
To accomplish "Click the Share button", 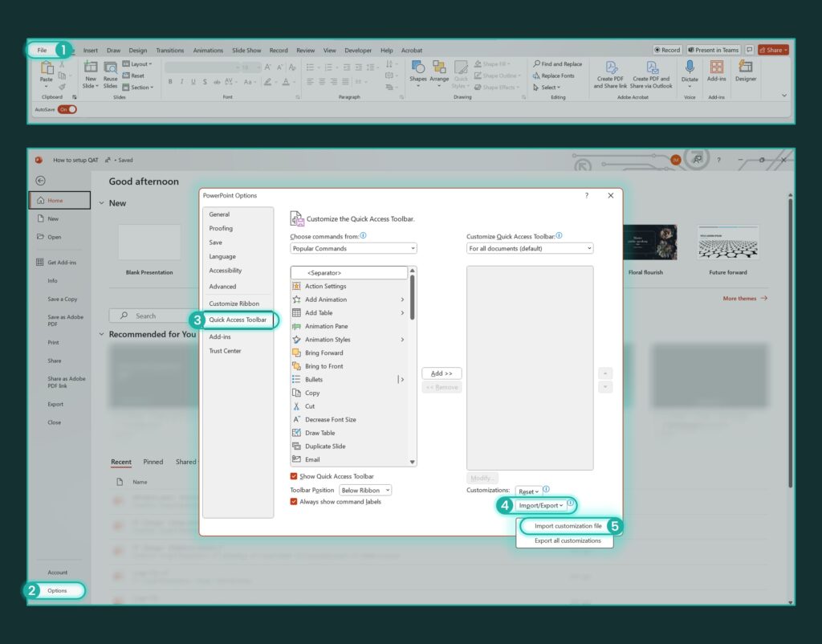I will pyautogui.click(x=773, y=50).
